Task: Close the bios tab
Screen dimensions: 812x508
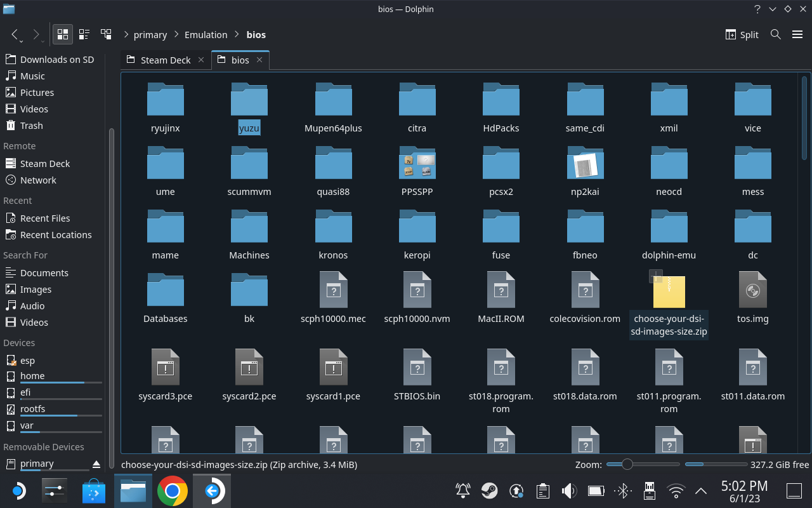Action: (x=259, y=60)
